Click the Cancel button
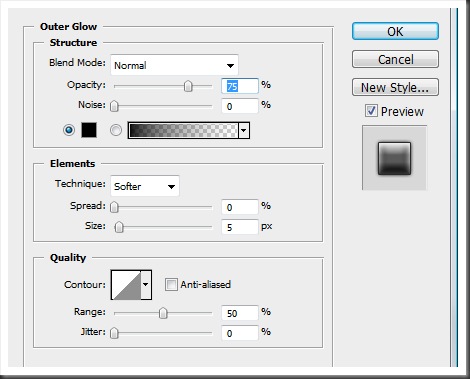470x379 pixels. 395,59
